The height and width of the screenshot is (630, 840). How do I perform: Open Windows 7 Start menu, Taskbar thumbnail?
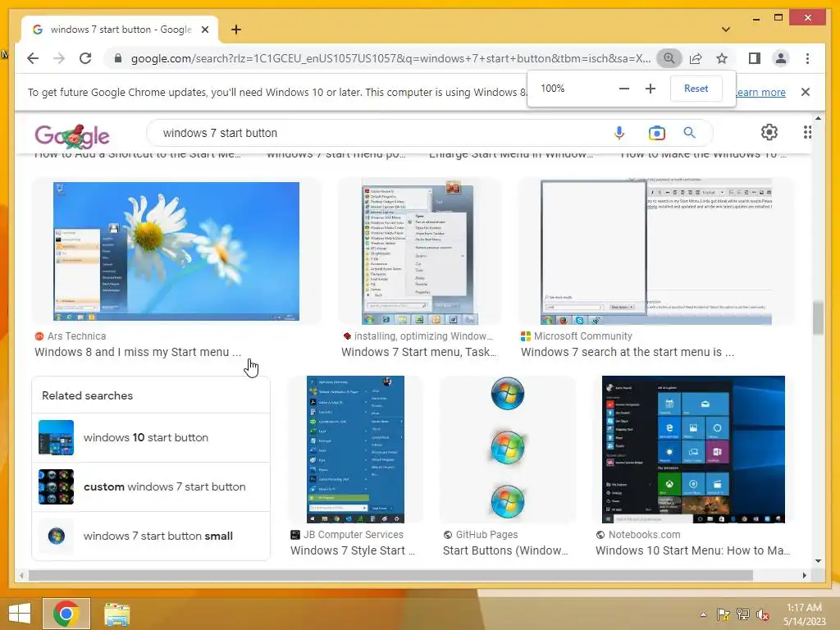(x=419, y=252)
